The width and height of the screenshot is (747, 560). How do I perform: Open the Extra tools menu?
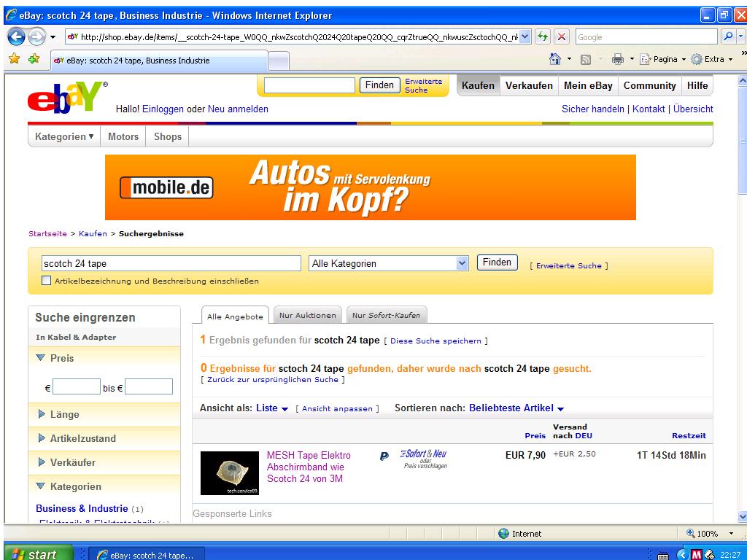[712, 59]
